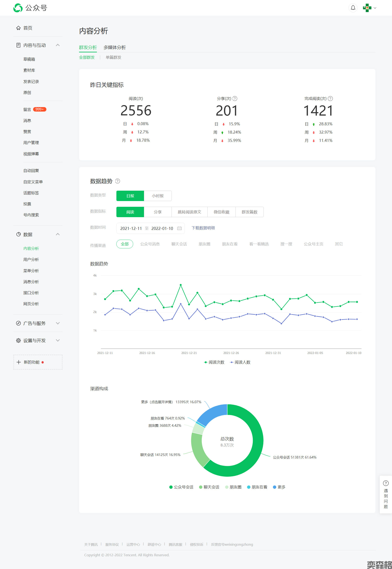Click the WeChat Official Account logo
The image size is (392, 569).
[18, 8]
